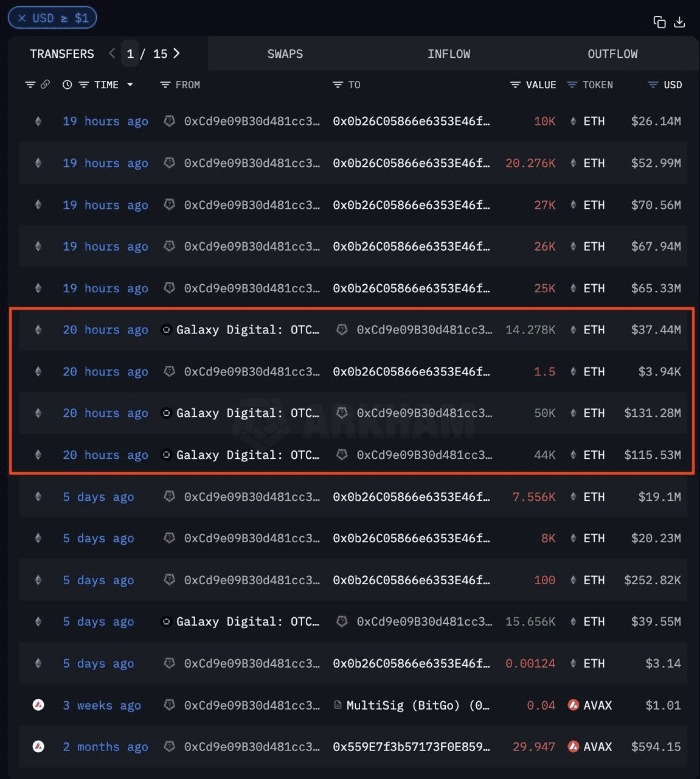Image resolution: width=700 pixels, height=779 pixels.
Task: Click the ETH token in the $67.94M row
Action: click(594, 246)
